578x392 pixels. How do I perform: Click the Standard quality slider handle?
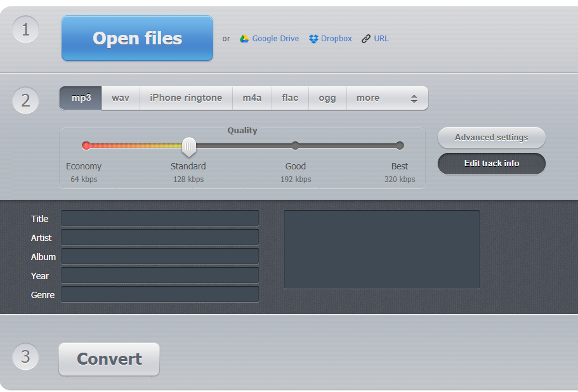coord(189,147)
